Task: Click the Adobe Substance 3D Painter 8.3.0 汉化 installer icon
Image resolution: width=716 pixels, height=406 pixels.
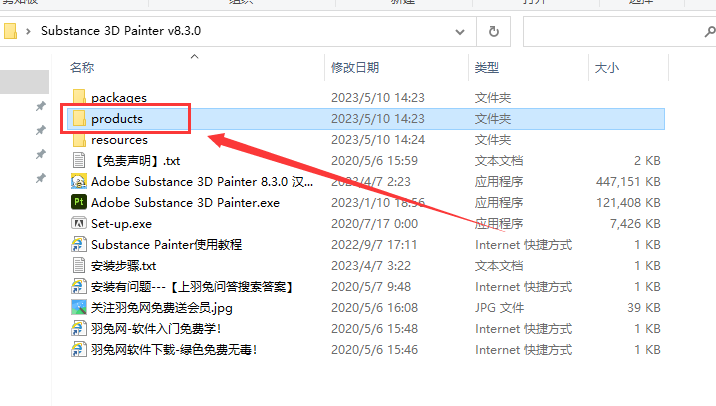Action: click(x=79, y=181)
